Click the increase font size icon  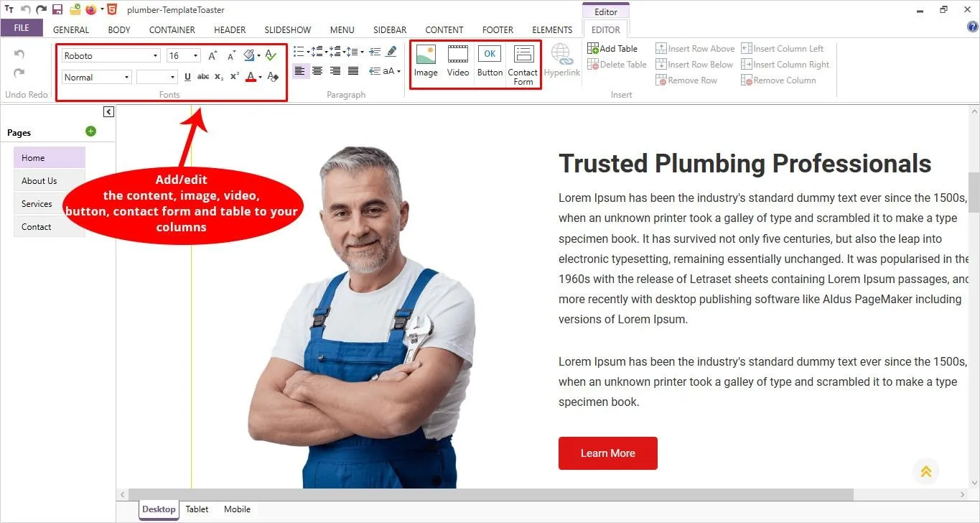[x=213, y=56]
